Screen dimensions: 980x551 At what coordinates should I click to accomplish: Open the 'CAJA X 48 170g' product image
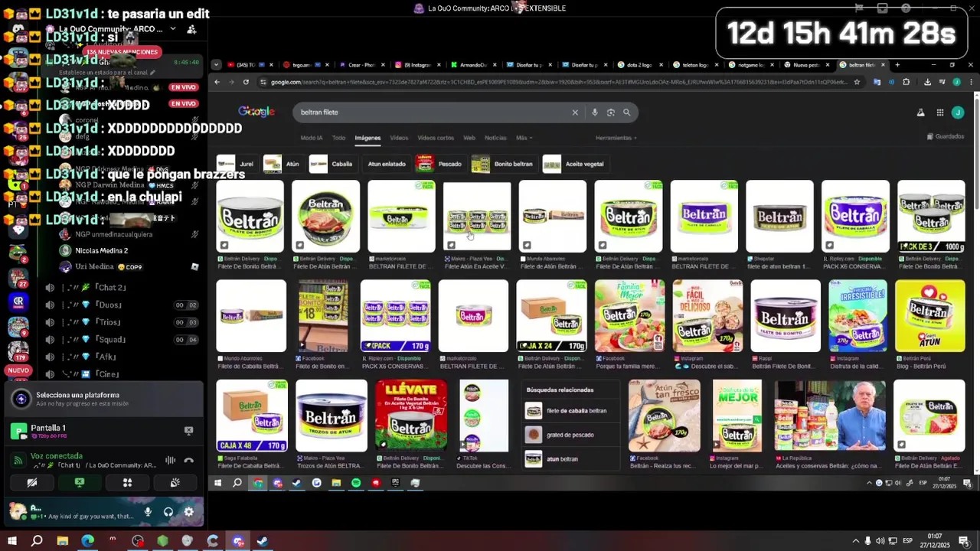[252, 416]
